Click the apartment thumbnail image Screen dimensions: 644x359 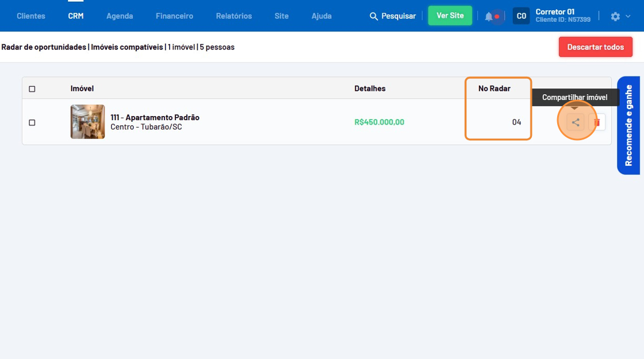coord(87,122)
